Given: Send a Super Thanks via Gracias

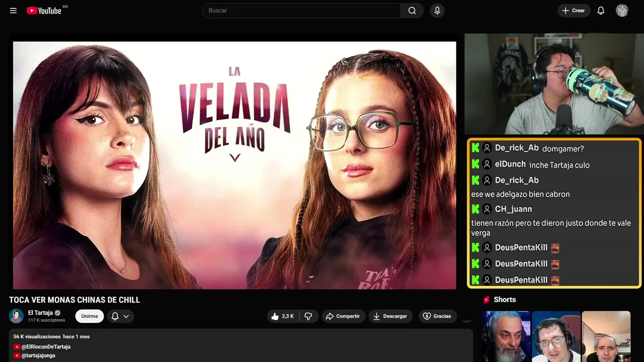Looking at the screenshot, I should click(x=437, y=316).
